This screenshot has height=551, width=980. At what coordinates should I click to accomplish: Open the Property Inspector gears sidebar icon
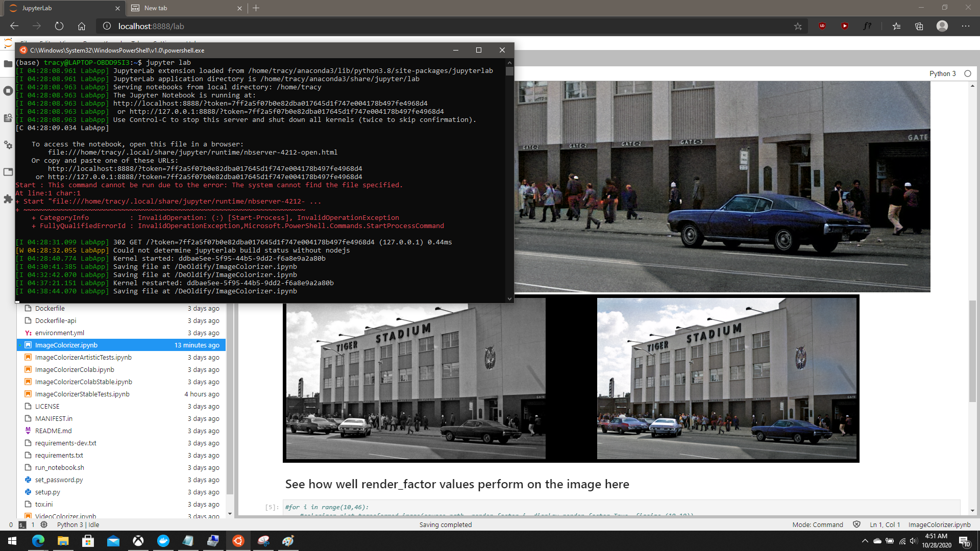[8, 145]
